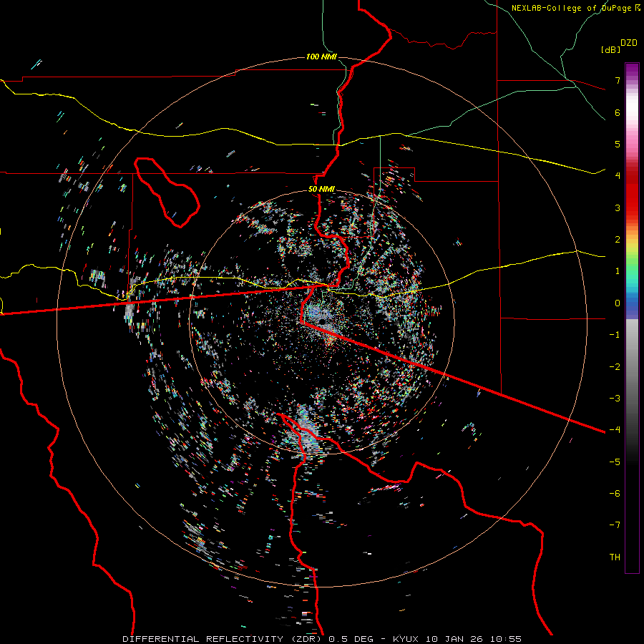Screen dimensions: 644x644
Task: Click the -7 value on the color scale
Action: click(615, 525)
